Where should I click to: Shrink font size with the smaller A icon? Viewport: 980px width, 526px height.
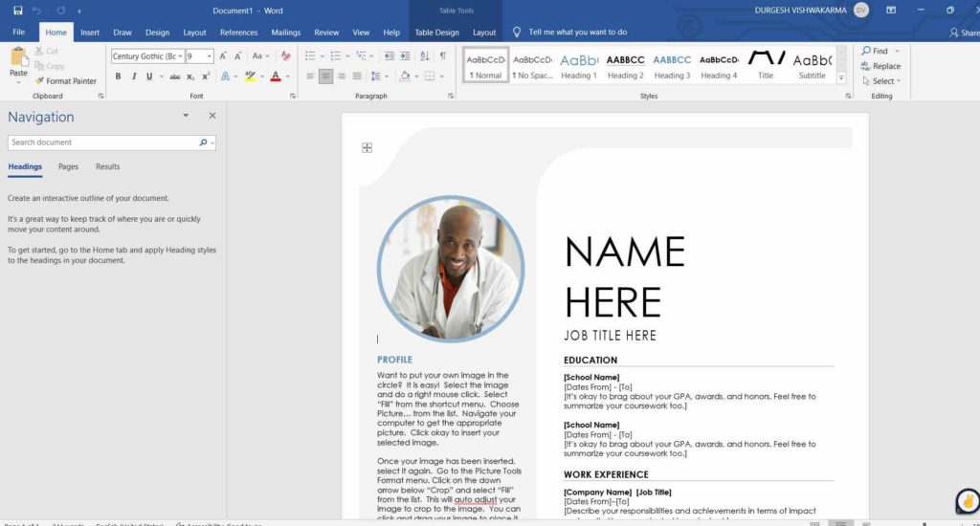238,56
